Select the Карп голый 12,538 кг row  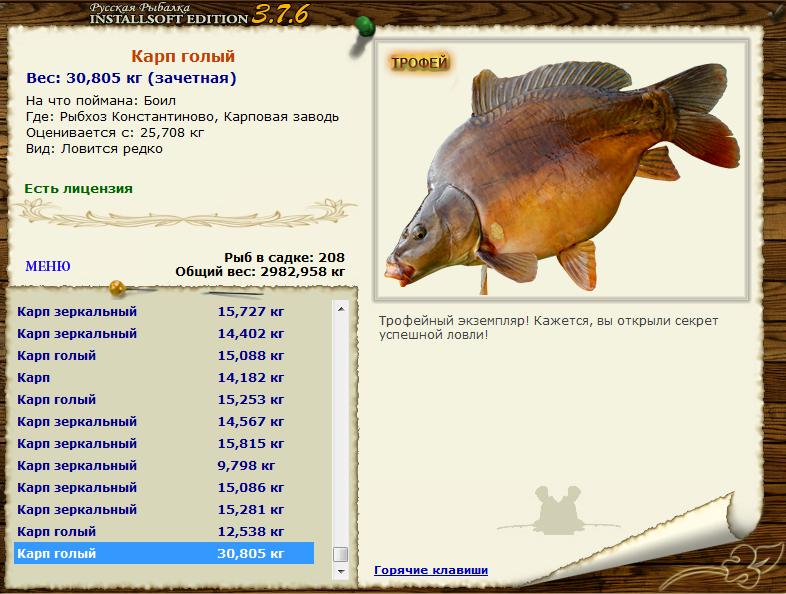point(164,532)
